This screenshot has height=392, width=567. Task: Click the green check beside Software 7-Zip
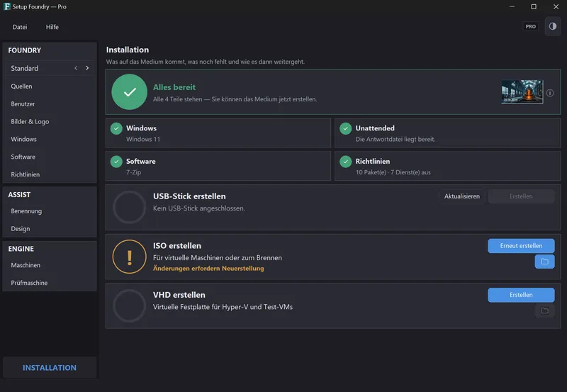pos(116,162)
